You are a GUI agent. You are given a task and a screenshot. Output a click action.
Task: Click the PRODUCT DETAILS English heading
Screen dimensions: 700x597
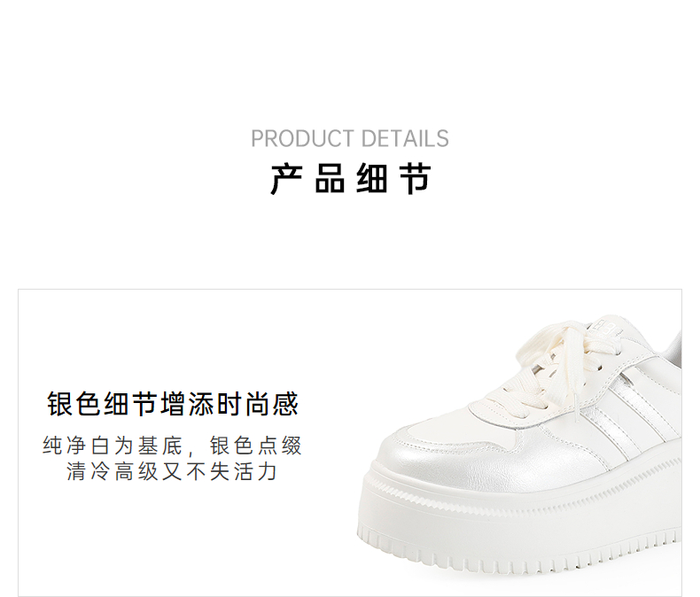pos(349,139)
